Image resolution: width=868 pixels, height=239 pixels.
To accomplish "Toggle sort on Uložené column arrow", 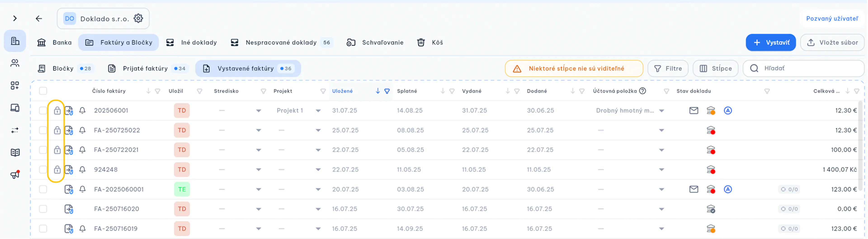I will point(378,91).
